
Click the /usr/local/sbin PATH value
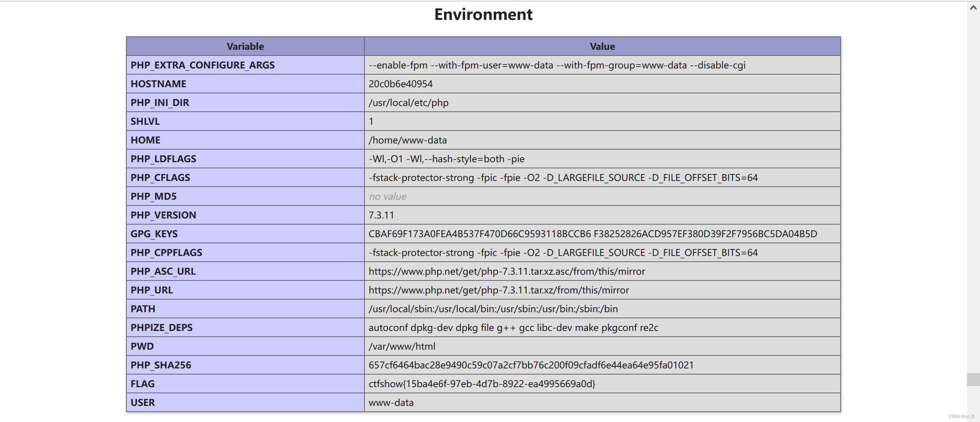493,309
